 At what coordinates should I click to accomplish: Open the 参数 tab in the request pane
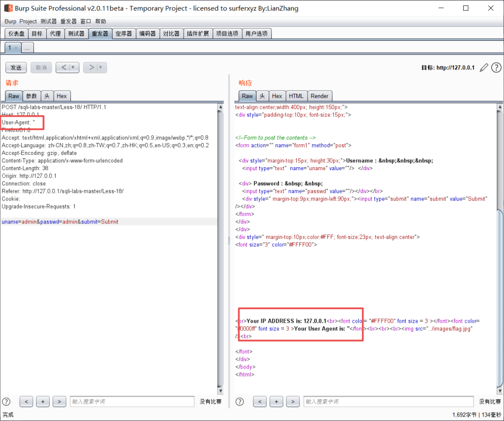(x=31, y=96)
